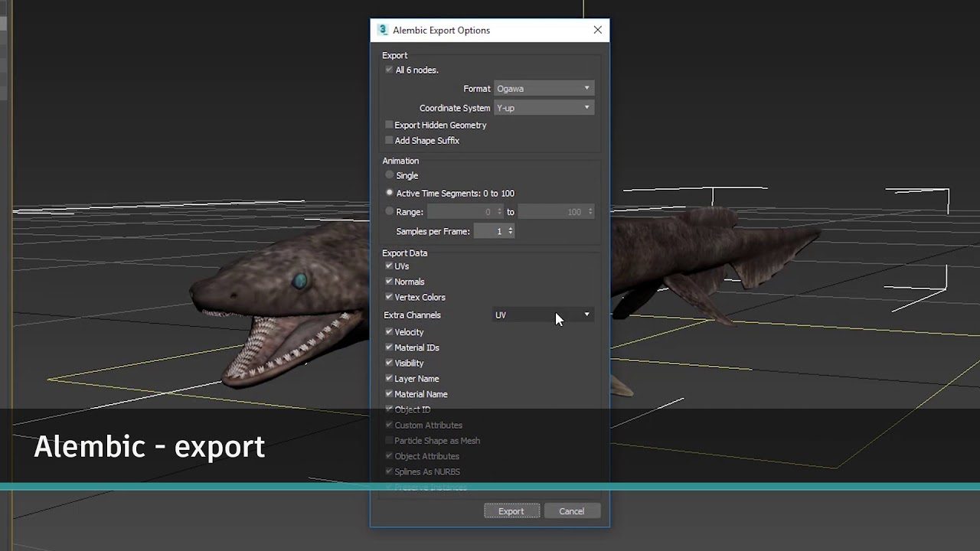This screenshot has width=980, height=551.
Task: Uncheck the UVs export checkbox
Action: (389, 266)
